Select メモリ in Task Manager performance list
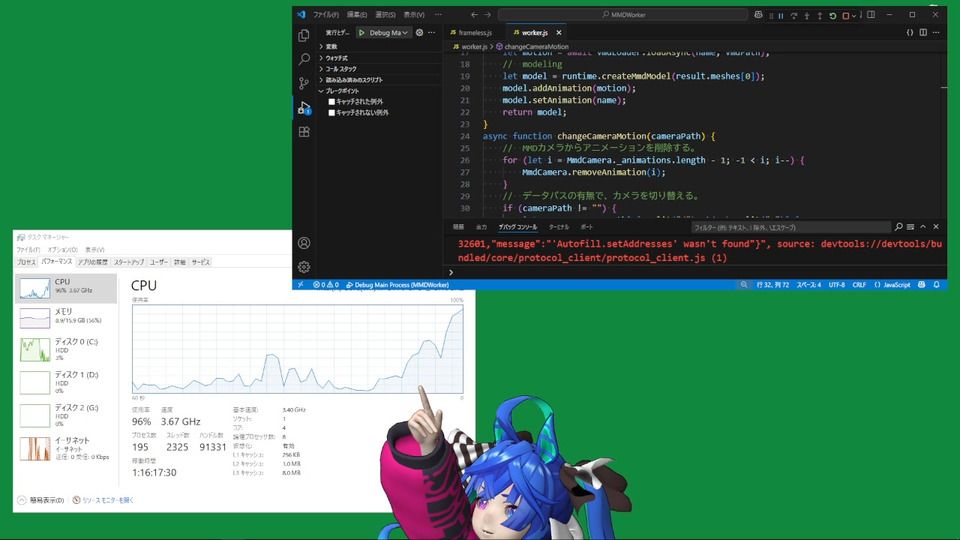Screen dimensions: 960x540 point(66,318)
